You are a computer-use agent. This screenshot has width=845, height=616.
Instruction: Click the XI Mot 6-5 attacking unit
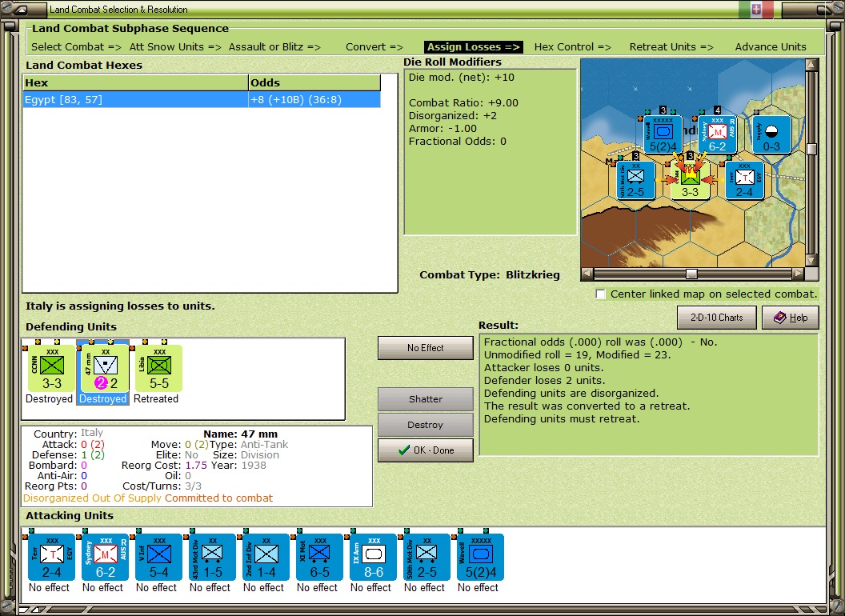click(319, 558)
